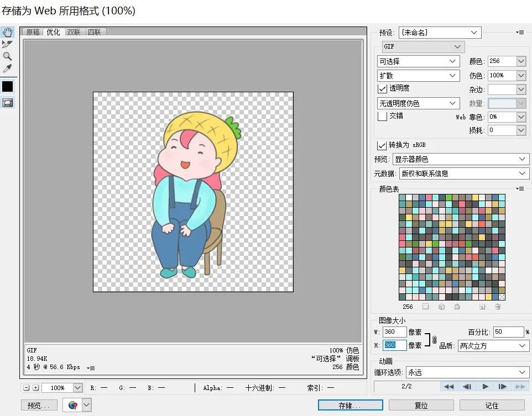Image resolution: width=532 pixels, height=416 pixels.
Task: Click the black eyedropper color swatch
Action: [7, 86]
